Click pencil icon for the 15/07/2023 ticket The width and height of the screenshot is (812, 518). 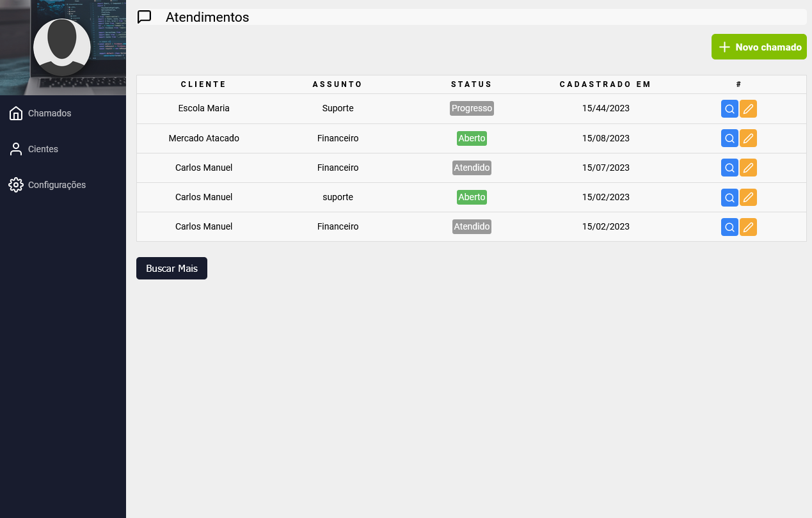[x=748, y=168]
